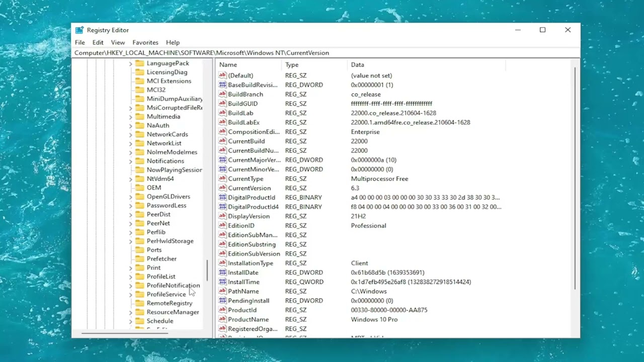Open the File menu

(80, 43)
